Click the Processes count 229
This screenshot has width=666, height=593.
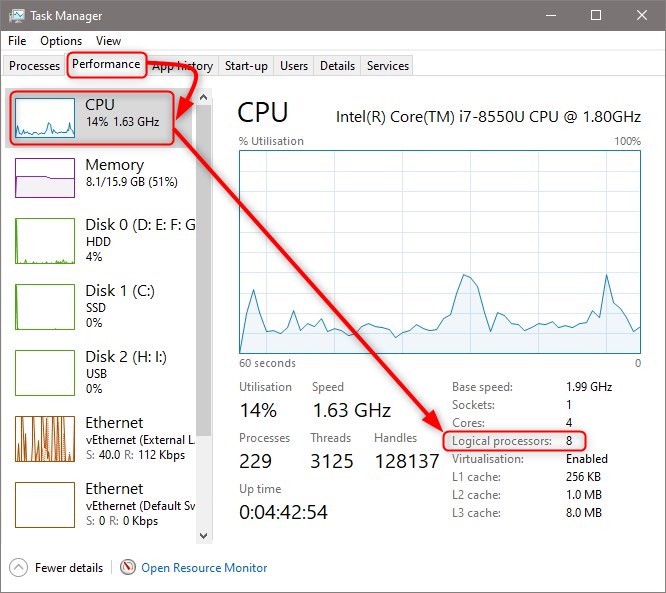tap(255, 461)
